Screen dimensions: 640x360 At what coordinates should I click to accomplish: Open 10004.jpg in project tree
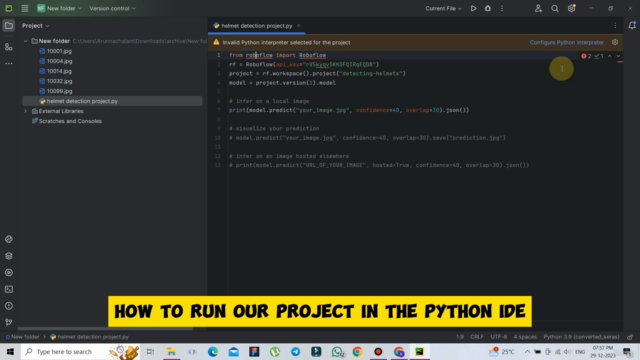(x=59, y=61)
